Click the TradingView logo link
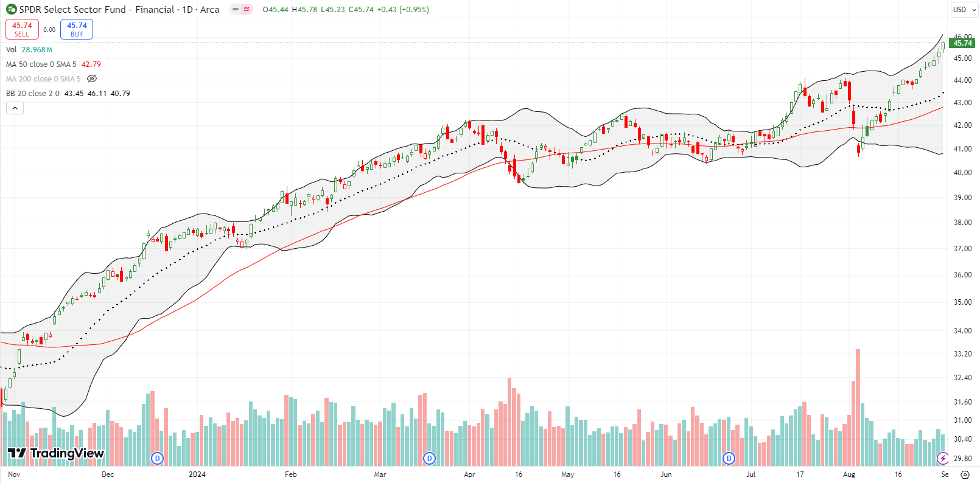The width and height of the screenshot is (980, 483). pos(56,453)
